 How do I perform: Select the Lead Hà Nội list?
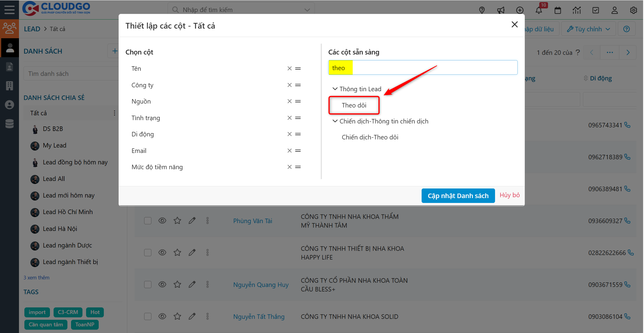60,229
